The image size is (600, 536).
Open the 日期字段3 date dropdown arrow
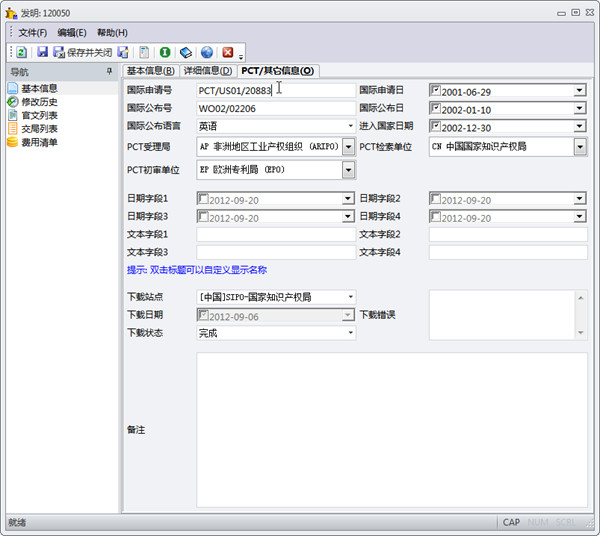[x=347, y=216]
